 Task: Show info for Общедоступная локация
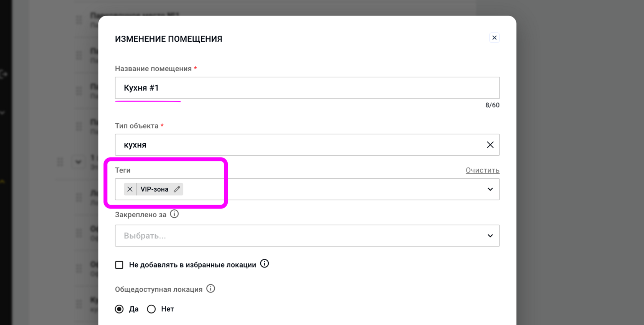(x=211, y=289)
